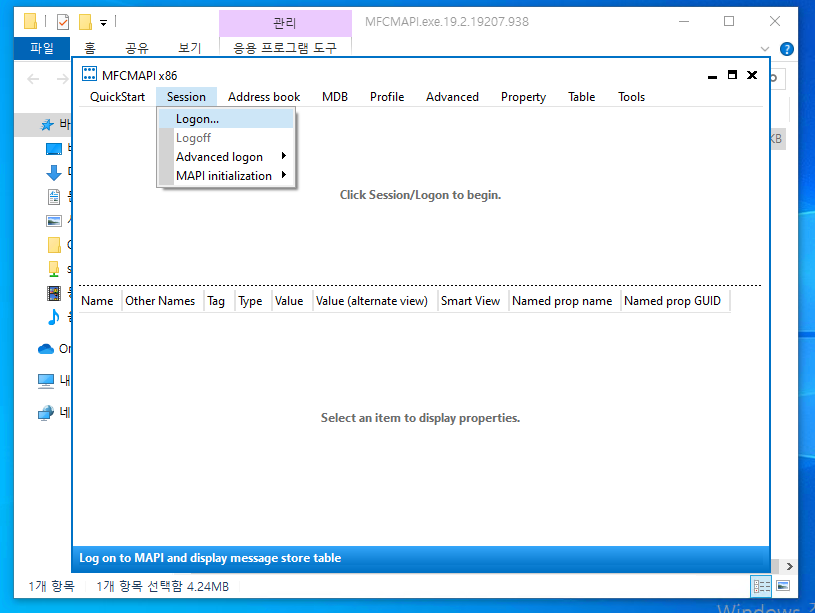
Task: Open the Property menu
Action: 523,97
